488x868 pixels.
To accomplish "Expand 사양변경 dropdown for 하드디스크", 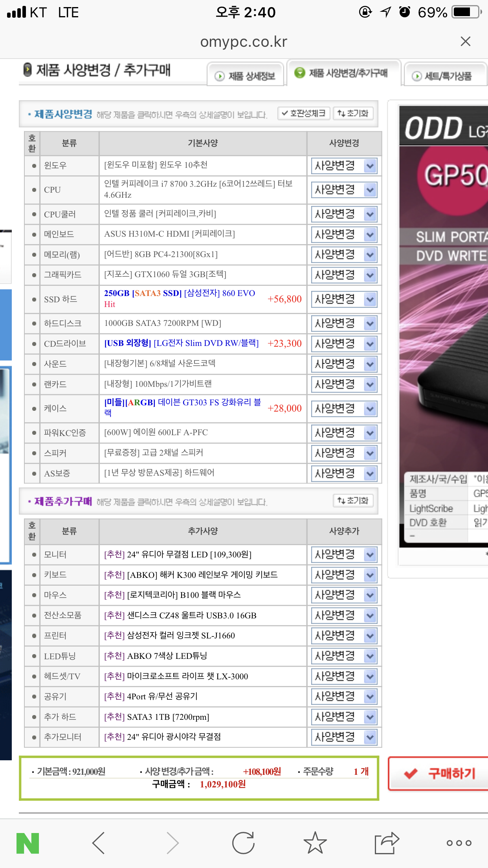I will tap(344, 324).
